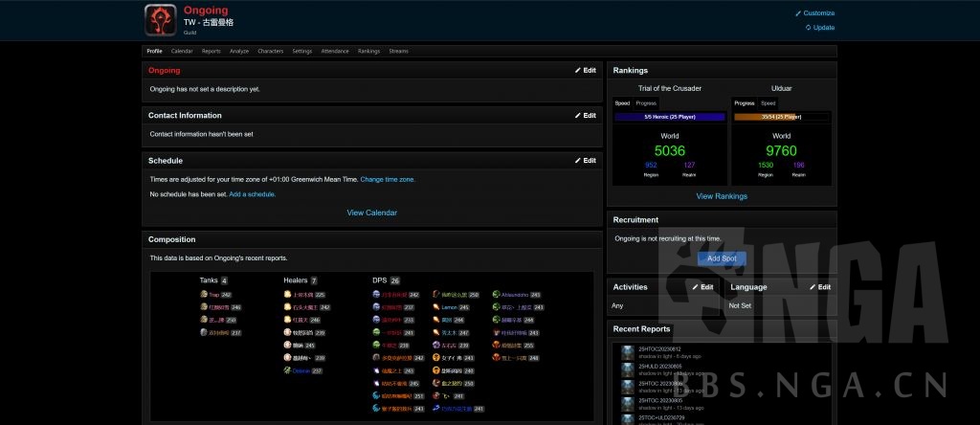Click the class icon beside healer Delevan
Screen dimensions: 980x425
(x=287, y=370)
